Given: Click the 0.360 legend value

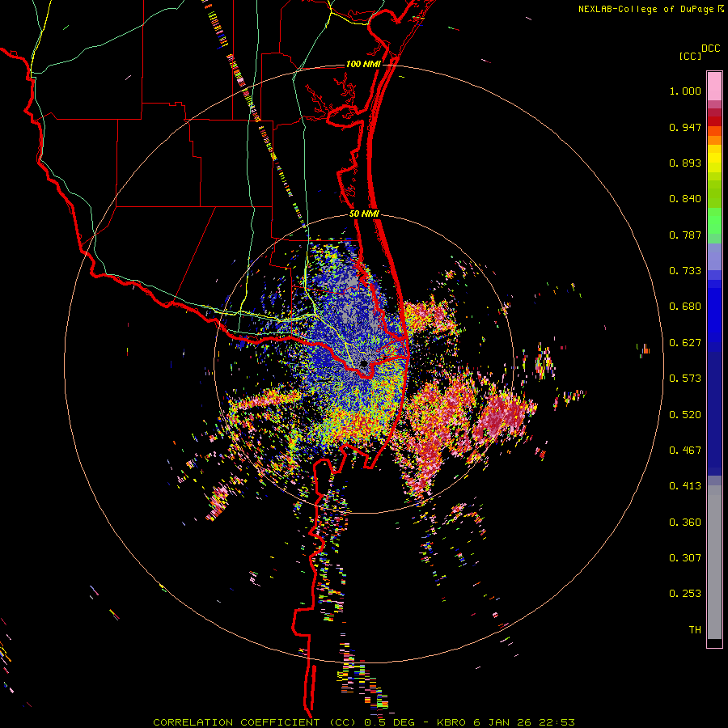Looking at the screenshot, I should [685, 523].
